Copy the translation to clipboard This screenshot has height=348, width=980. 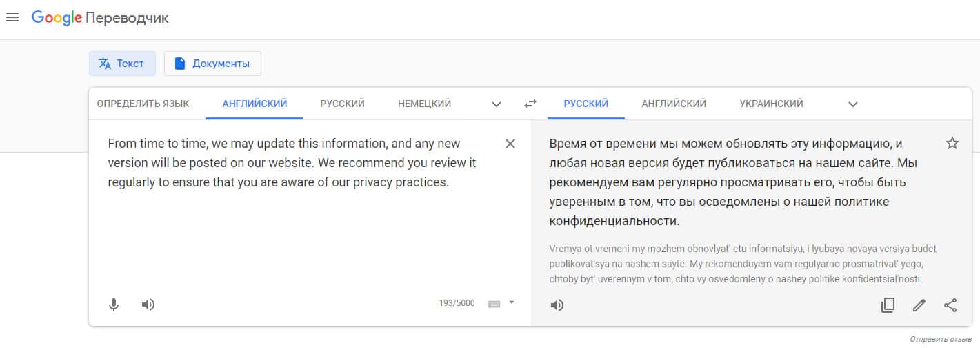pyautogui.click(x=888, y=305)
